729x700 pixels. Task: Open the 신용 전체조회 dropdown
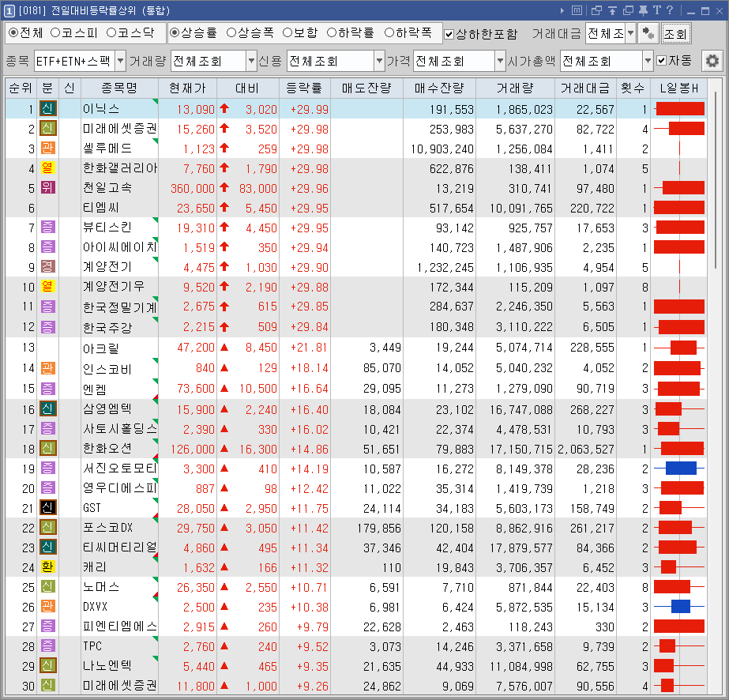click(379, 61)
